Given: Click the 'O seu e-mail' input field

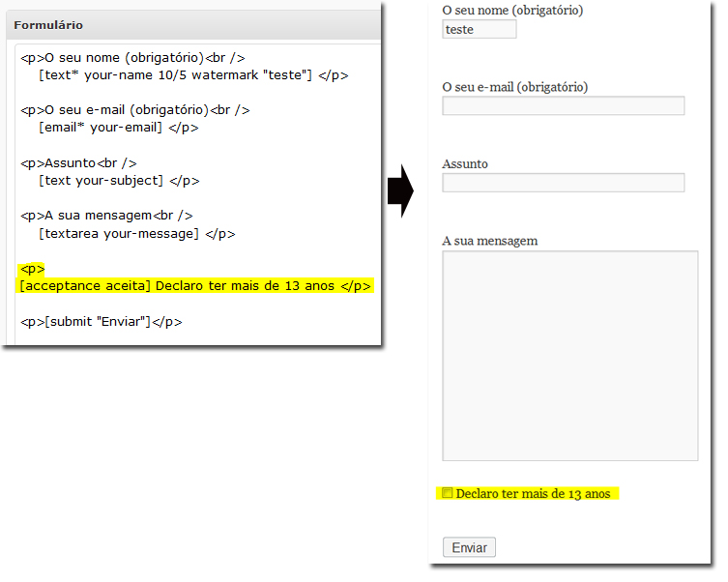Looking at the screenshot, I should click(564, 105).
